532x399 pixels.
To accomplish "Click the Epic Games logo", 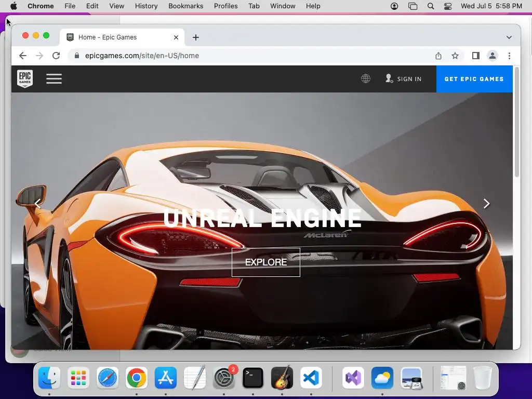I will tap(25, 79).
